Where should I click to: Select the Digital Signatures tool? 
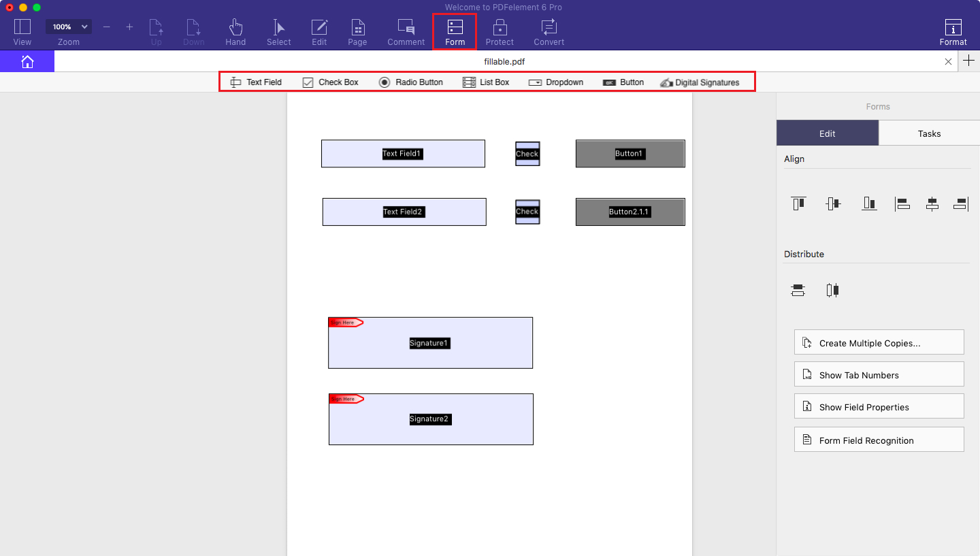(700, 82)
